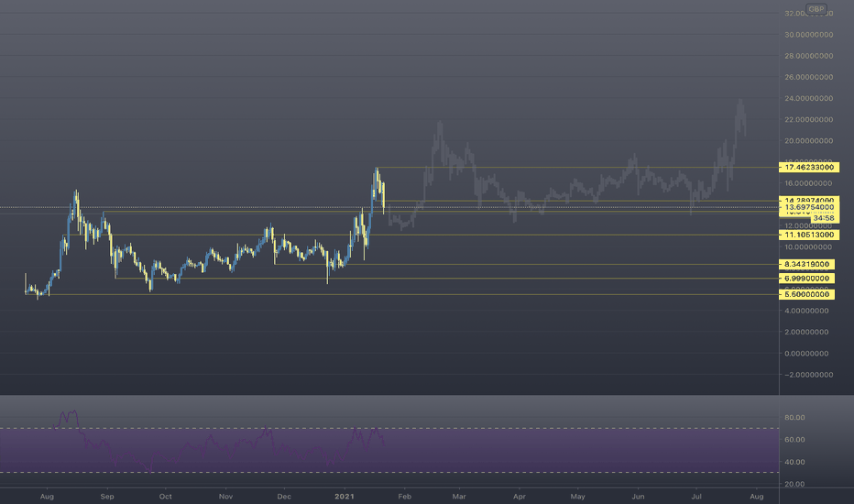The height and width of the screenshot is (504, 854).
Task: Click the Apr label on time axis
Action: click(x=520, y=497)
